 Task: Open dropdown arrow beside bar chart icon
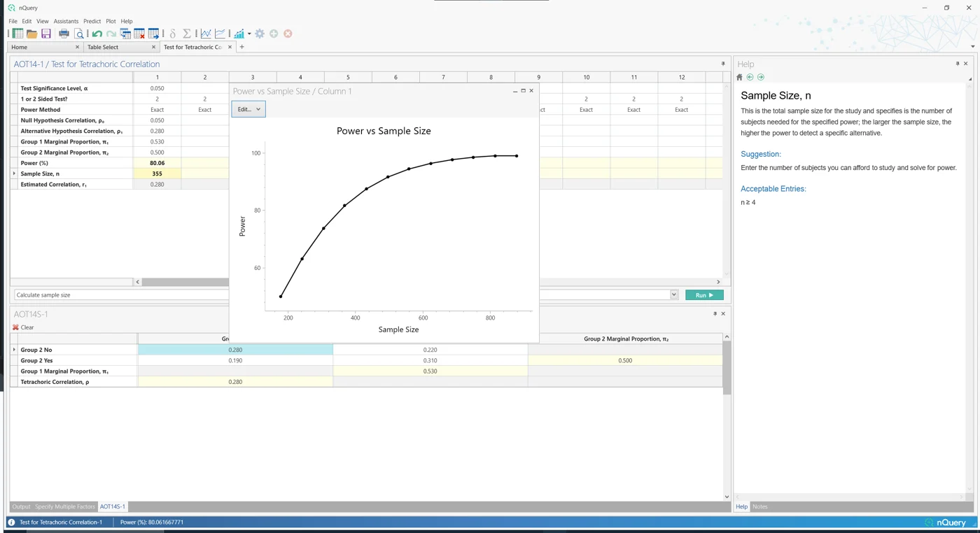tap(249, 34)
